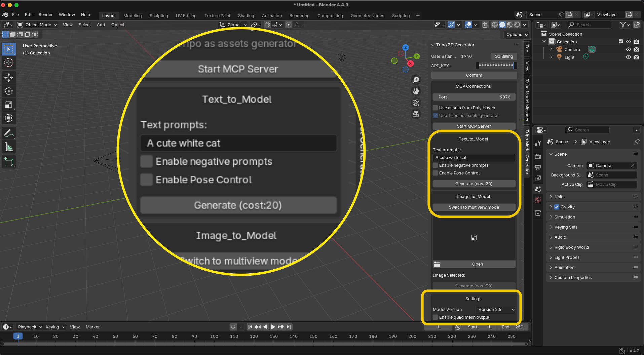Select the Rotate tool
644x355 pixels.
[x=9, y=91]
